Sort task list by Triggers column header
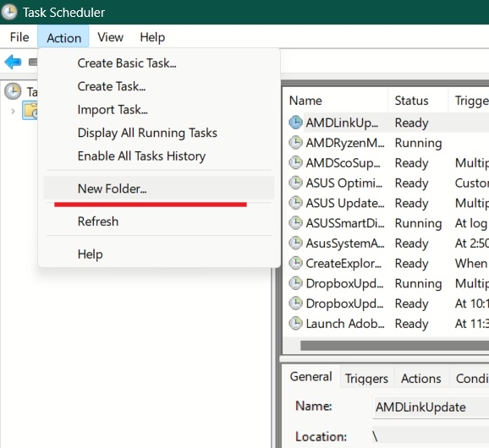 469,101
